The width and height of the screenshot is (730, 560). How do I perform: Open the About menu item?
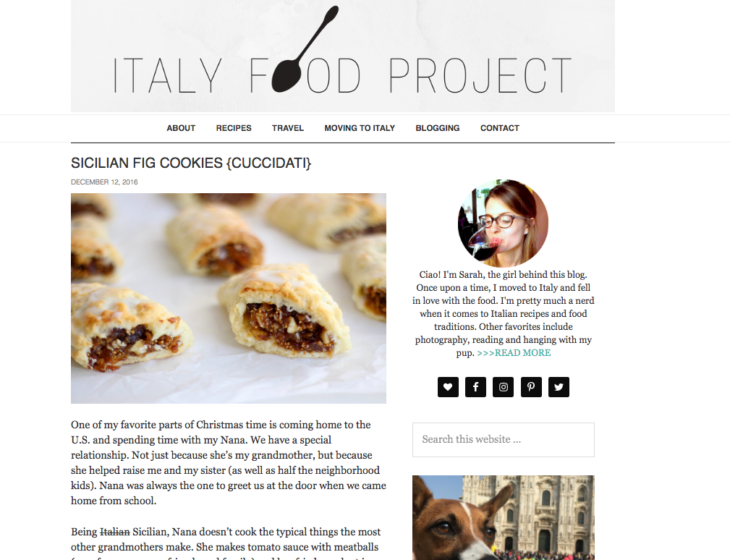[x=181, y=128]
